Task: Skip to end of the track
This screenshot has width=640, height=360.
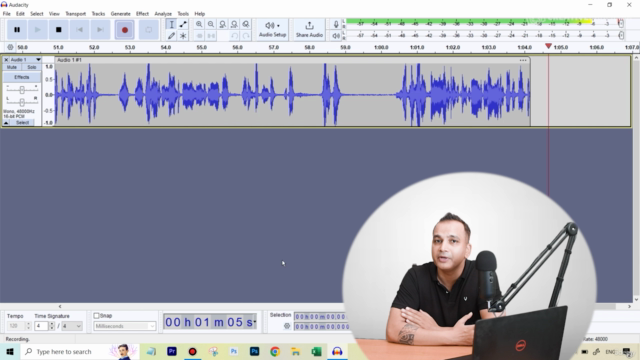Action: point(100,30)
